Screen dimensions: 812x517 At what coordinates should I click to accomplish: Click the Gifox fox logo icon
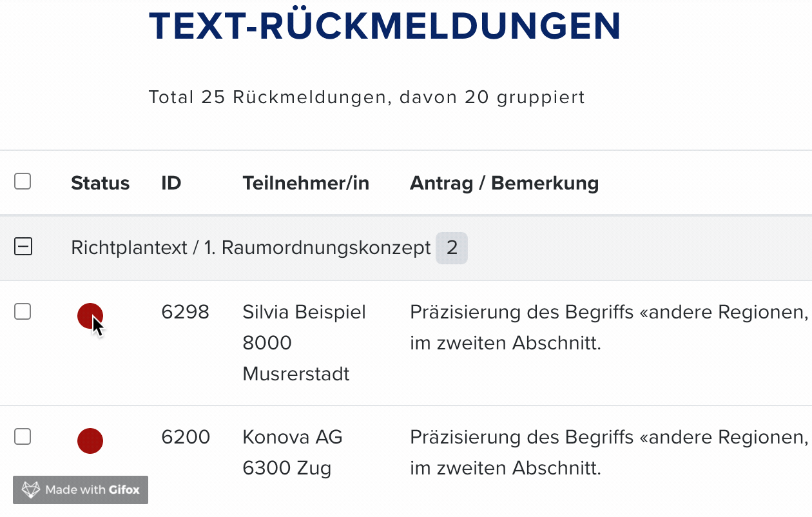pyautogui.click(x=31, y=490)
